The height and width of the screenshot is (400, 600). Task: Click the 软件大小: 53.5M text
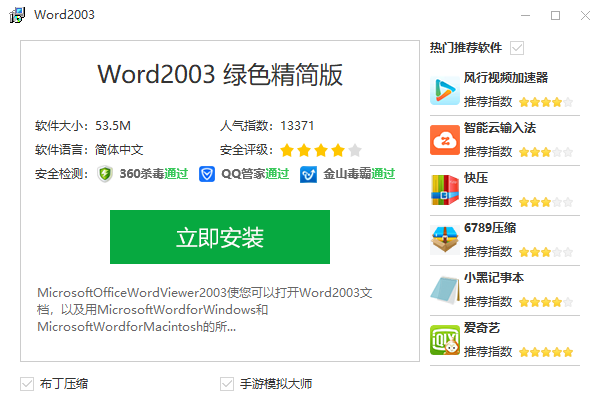83,126
